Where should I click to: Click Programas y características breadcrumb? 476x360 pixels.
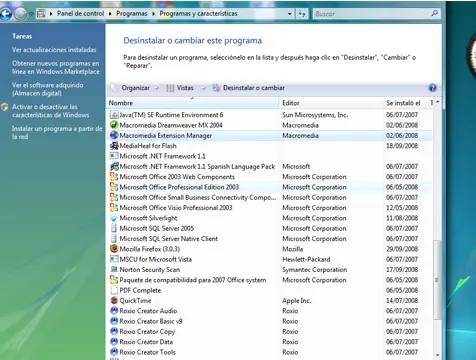(x=198, y=14)
